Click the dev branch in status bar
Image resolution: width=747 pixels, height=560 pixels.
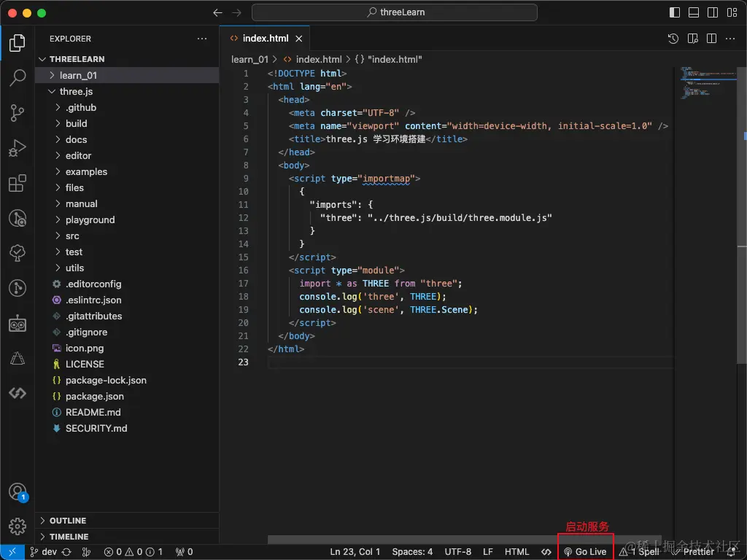(x=43, y=552)
